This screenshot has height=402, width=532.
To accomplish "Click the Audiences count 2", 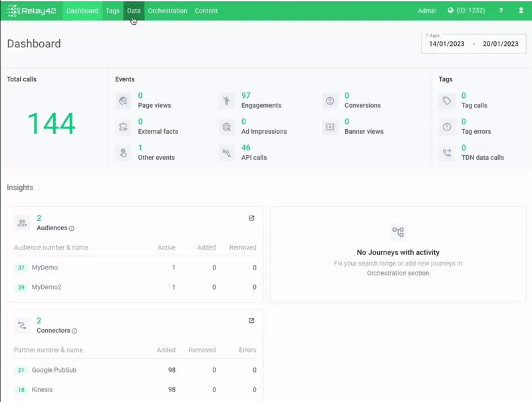I will (39, 218).
